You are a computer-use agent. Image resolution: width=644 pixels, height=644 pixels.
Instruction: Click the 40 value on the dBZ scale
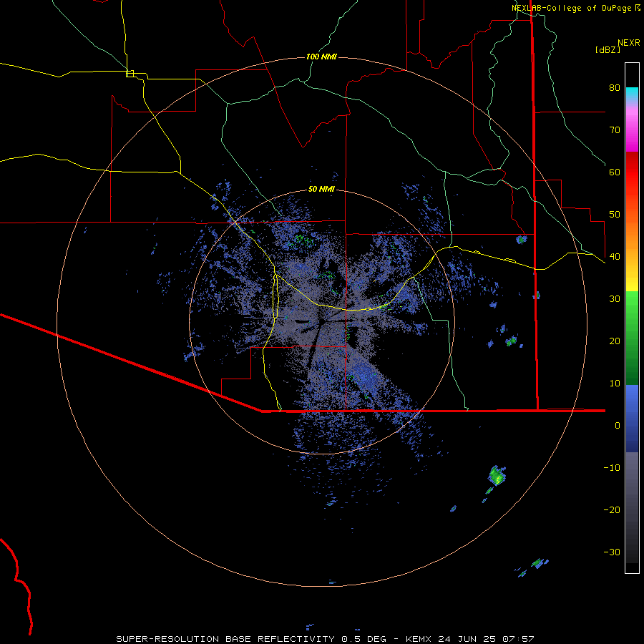click(x=615, y=257)
